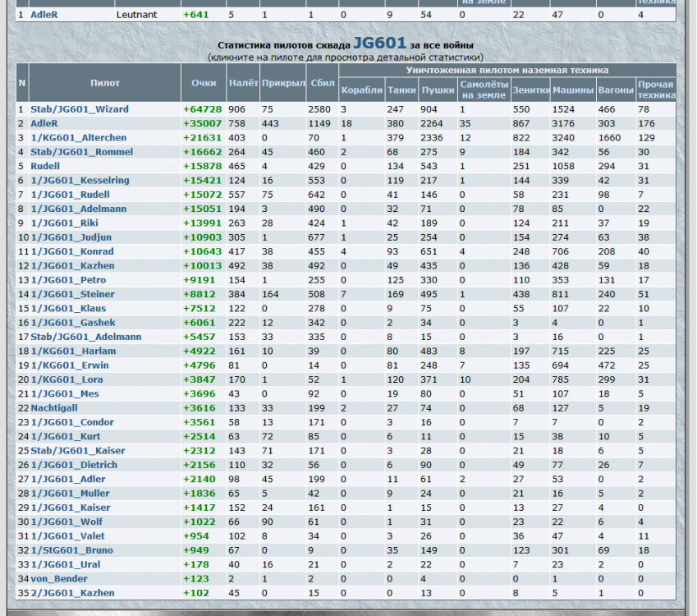Open Stab/JG601_Rommel pilot page
The height and width of the screenshot is (616, 697).
click(x=82, y=152)
